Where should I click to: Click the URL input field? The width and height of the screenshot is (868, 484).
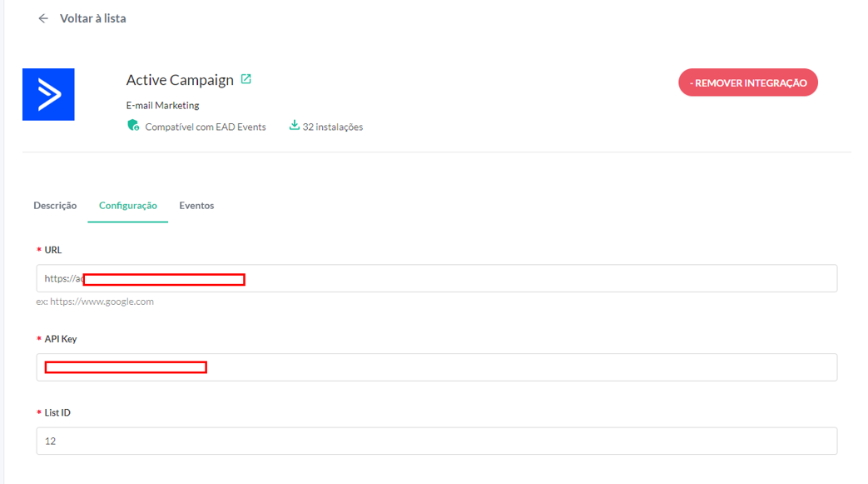point(437,278)
